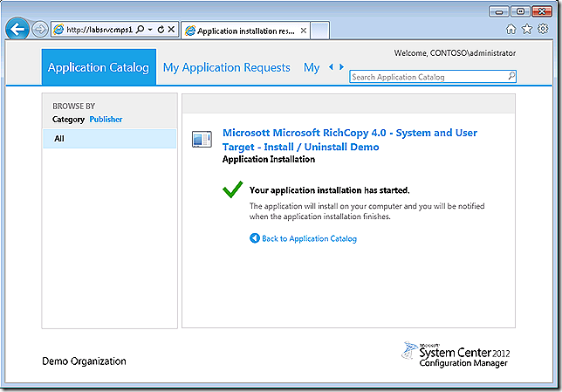Click the Back to Catalog arrow icon

pyautogui.click(x=255, y=238)
